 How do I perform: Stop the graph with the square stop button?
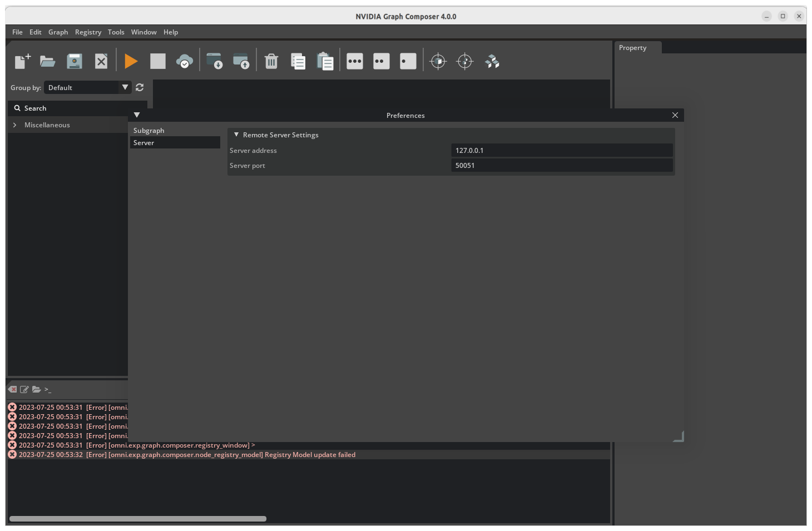[158, 61]
